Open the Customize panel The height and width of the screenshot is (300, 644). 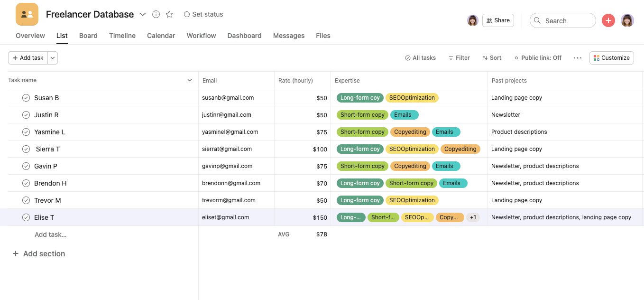click(611, 57)
